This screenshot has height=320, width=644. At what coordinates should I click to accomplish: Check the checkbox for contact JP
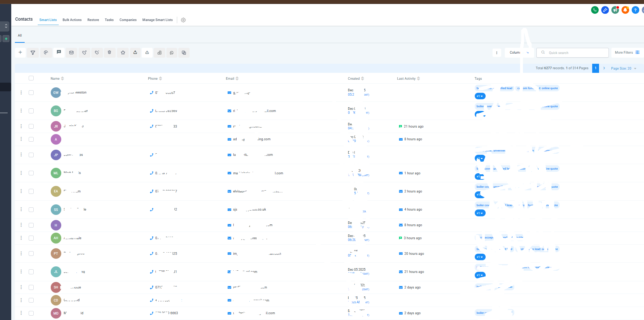pos(31,155)
